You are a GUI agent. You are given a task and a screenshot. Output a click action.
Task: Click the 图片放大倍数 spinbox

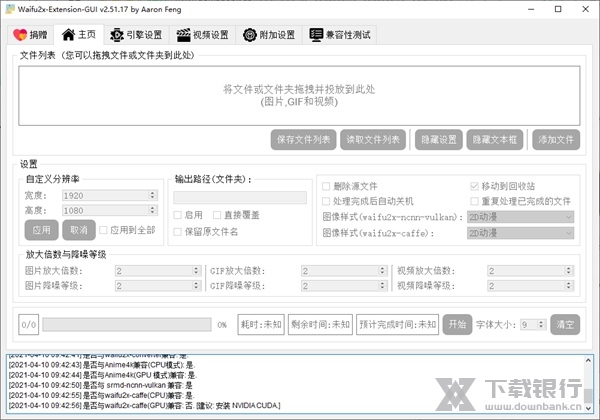pyautogui.click(x=158, y=271)
